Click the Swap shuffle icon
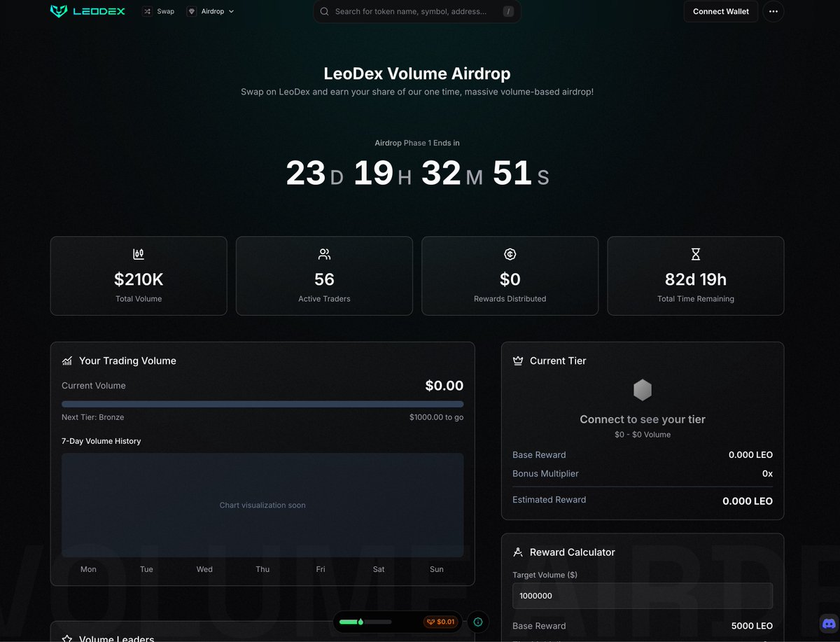Screen dimensions: 840x642 [x=147, y=11]
